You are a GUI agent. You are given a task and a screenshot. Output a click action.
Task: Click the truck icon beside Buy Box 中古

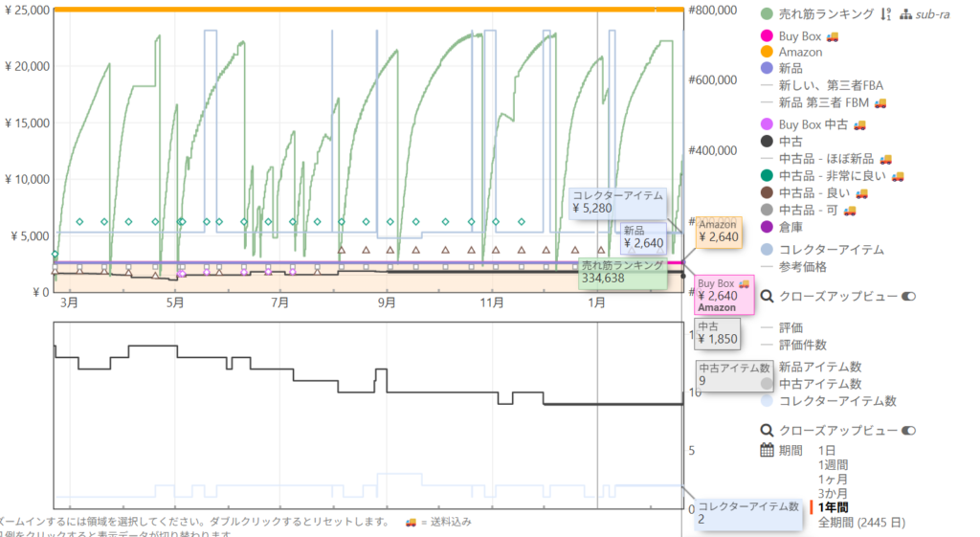click(x=859, y=124)
